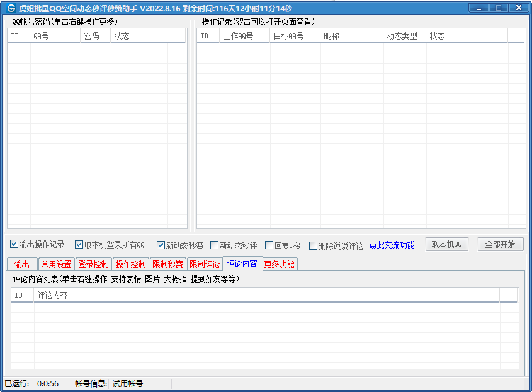Click the ID header in the 评论内容列表
The height and width of the screenshot is (392, 532).
pyautogui.click(x=23, y=295)
